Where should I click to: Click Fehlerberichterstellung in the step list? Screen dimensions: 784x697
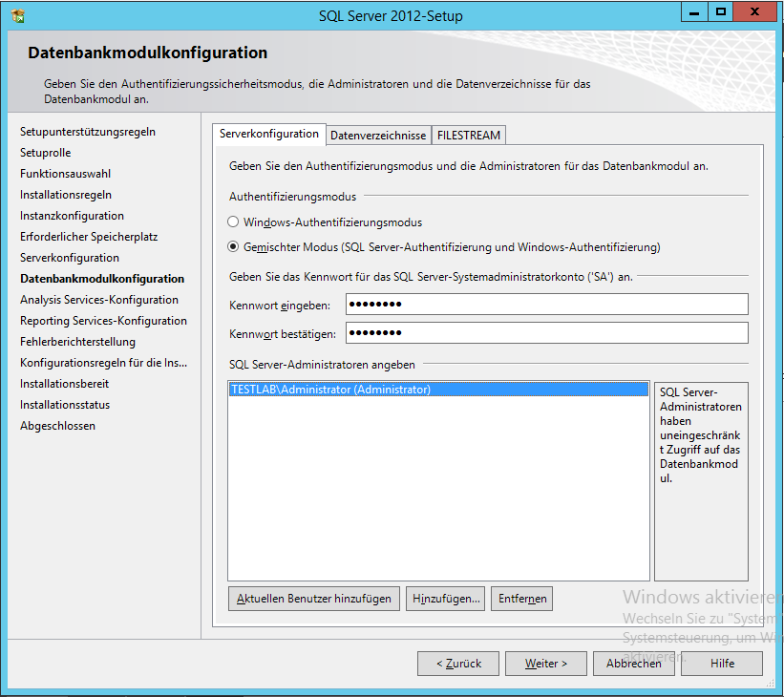click(77, 342)
